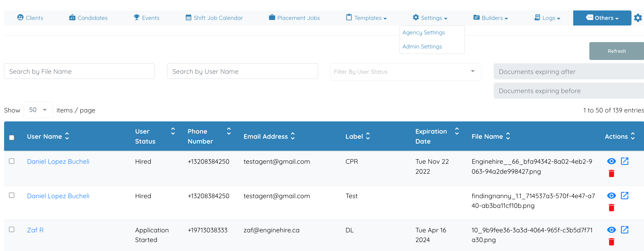644x251 pixels.
Task: Click the Enginehire__66 file name
Action: pyautogui.click(x=532, y=166)
